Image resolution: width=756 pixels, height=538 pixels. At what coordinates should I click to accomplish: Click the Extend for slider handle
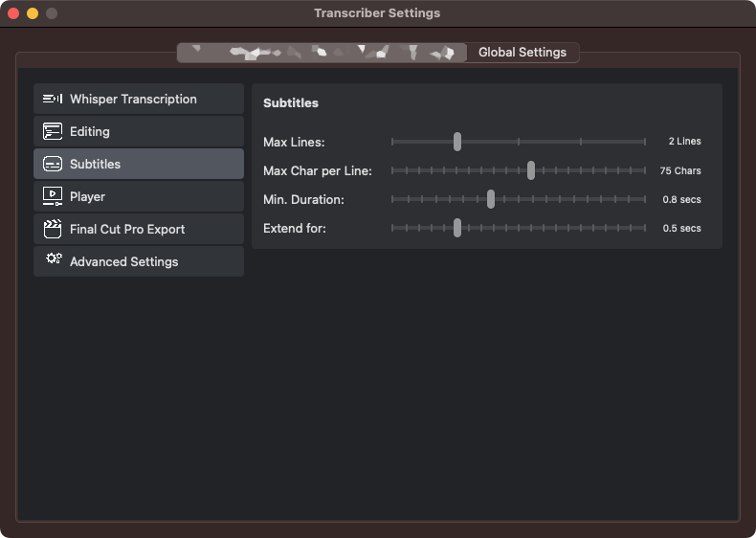coord(457,228)
